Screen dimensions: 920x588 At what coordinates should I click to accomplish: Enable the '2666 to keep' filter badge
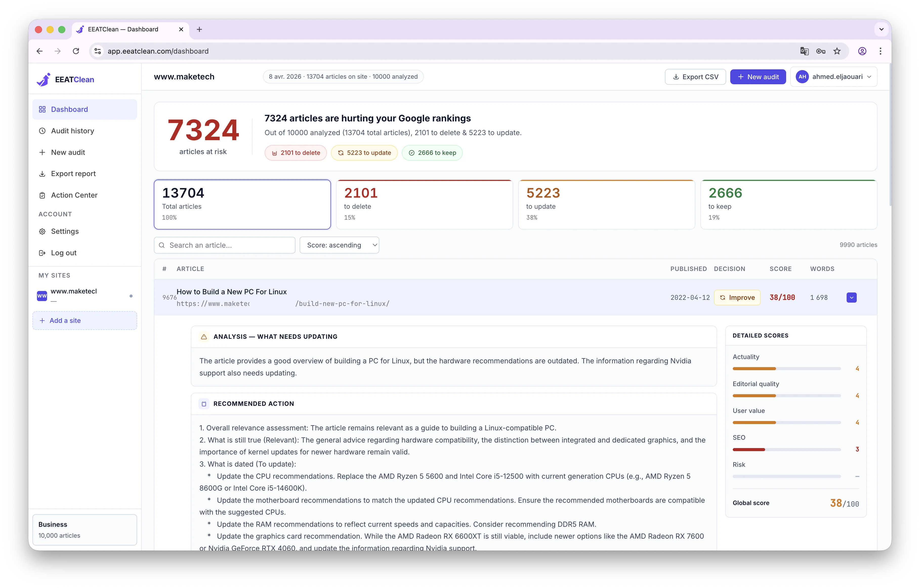(x=432, y=153)
